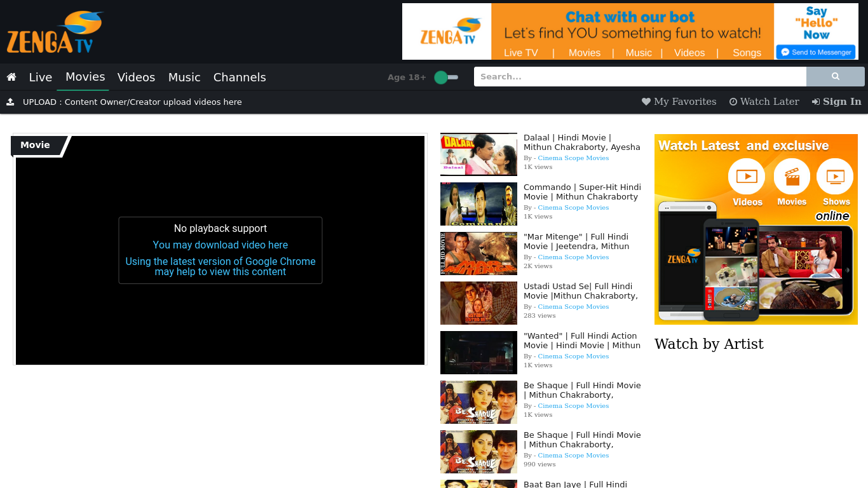Open the Commando movie thumbnail

tap(478, 203)
